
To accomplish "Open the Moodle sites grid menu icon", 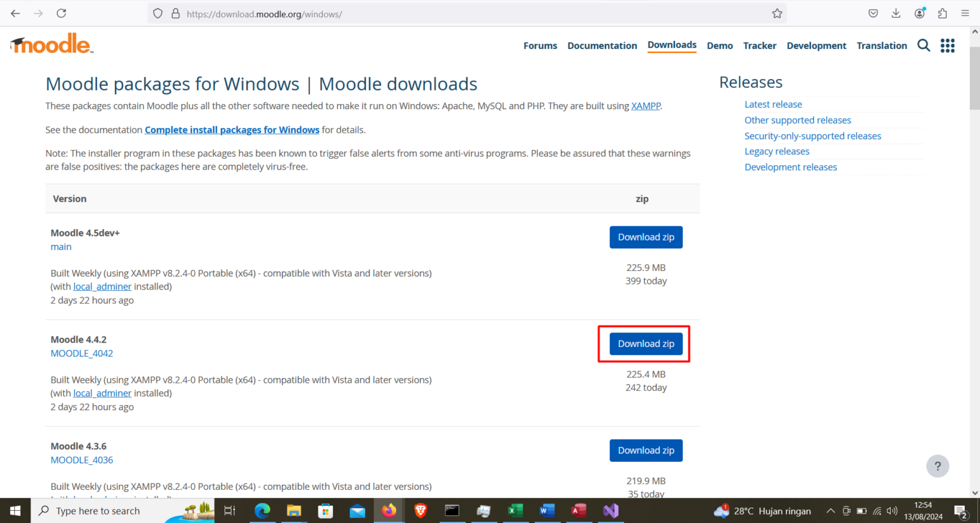I will pyautogui.click(x=947, y=45).
